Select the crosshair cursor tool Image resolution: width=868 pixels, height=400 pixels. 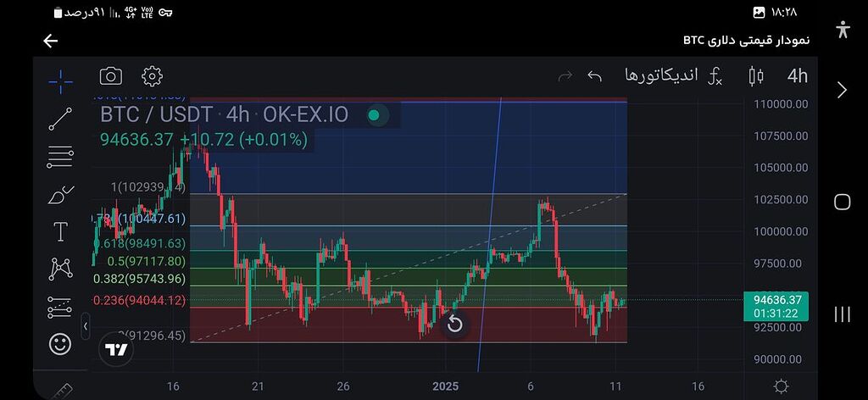point(60,81)
